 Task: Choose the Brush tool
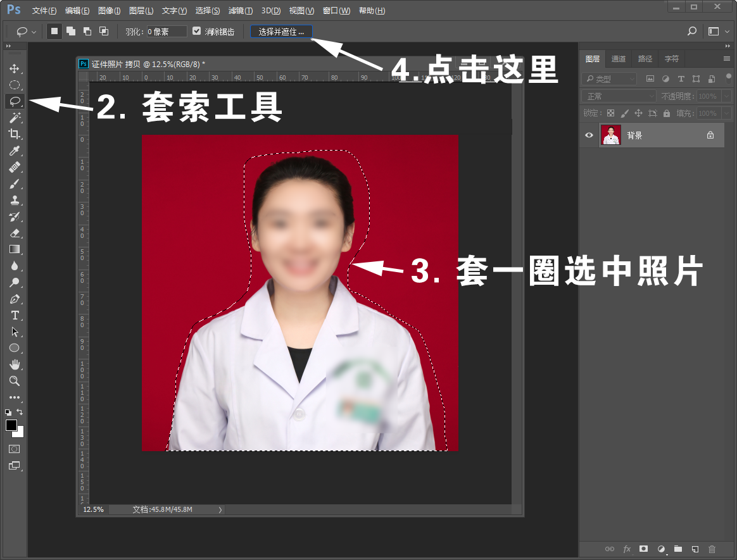tap(14, 184)
